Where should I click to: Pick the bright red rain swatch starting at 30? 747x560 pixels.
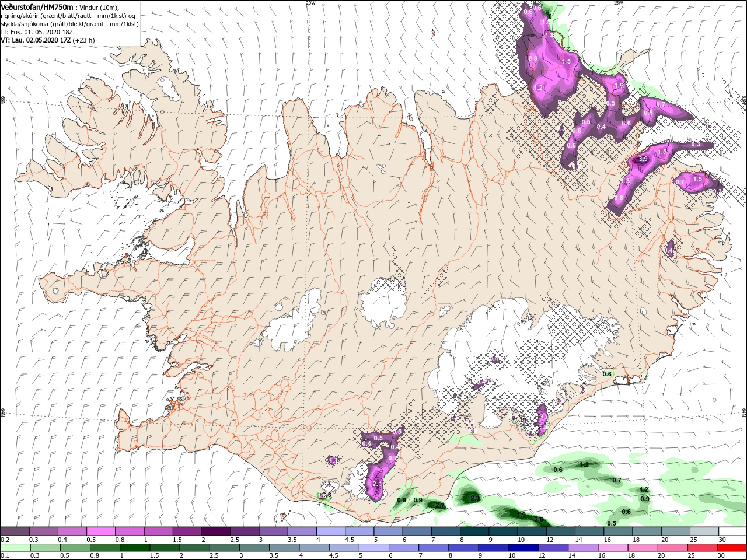point(732,548)
